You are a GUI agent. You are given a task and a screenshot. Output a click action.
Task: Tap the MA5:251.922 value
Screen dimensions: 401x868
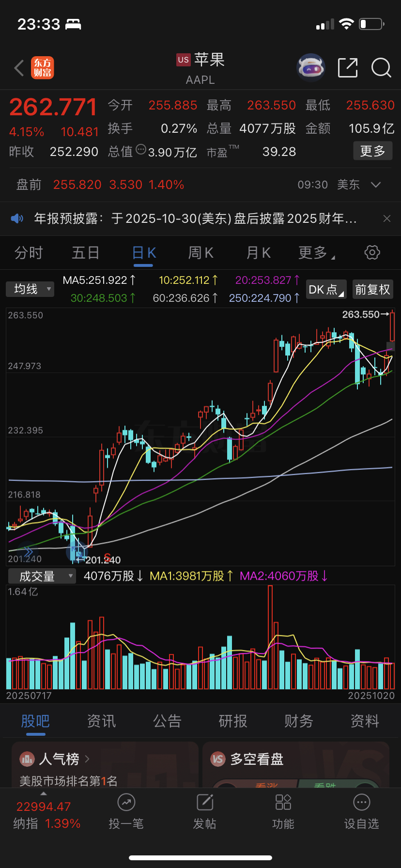tap(100, 280)
